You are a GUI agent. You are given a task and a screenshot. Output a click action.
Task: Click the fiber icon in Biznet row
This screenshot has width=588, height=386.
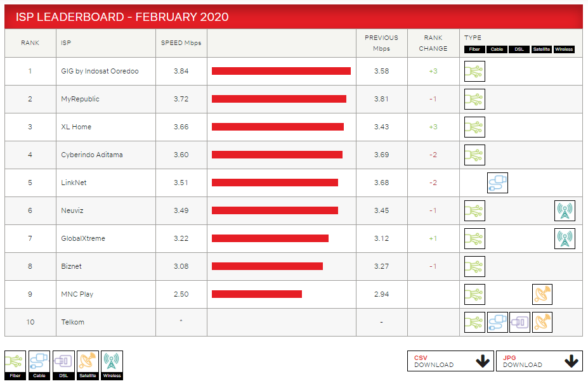[474, 266]
